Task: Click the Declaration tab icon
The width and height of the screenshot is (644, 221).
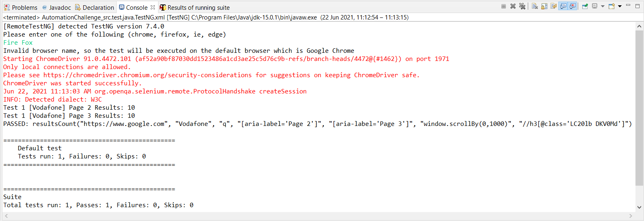Action: click(78, 7)
